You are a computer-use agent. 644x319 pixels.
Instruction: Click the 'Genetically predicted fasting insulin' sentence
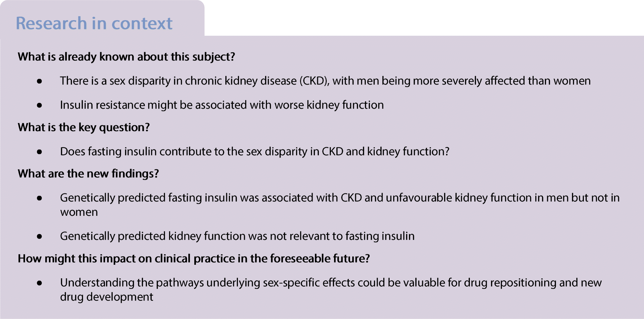[340, 205]
